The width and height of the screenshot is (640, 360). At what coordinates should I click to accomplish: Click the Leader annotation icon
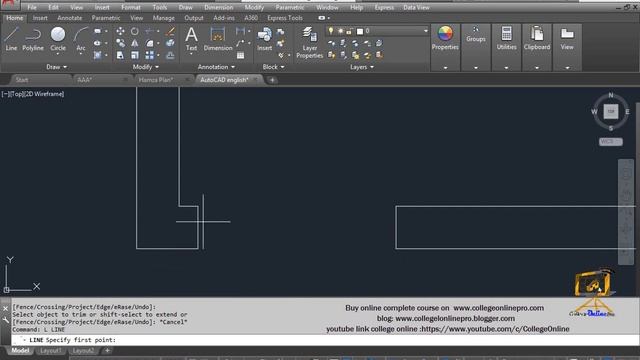[x=240, y=43]
